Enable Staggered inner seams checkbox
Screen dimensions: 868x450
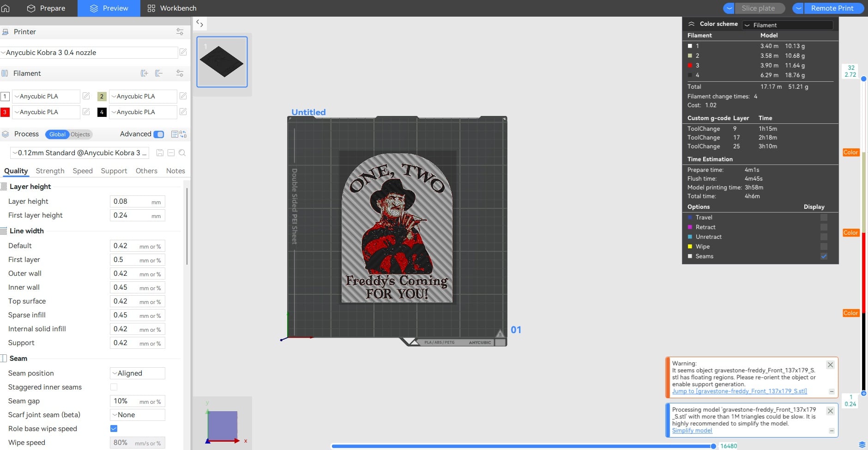[x=114, y=387]
